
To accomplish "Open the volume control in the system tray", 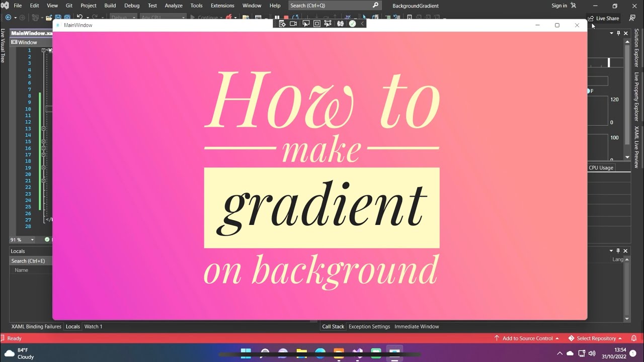I will [x=592, y=353].
